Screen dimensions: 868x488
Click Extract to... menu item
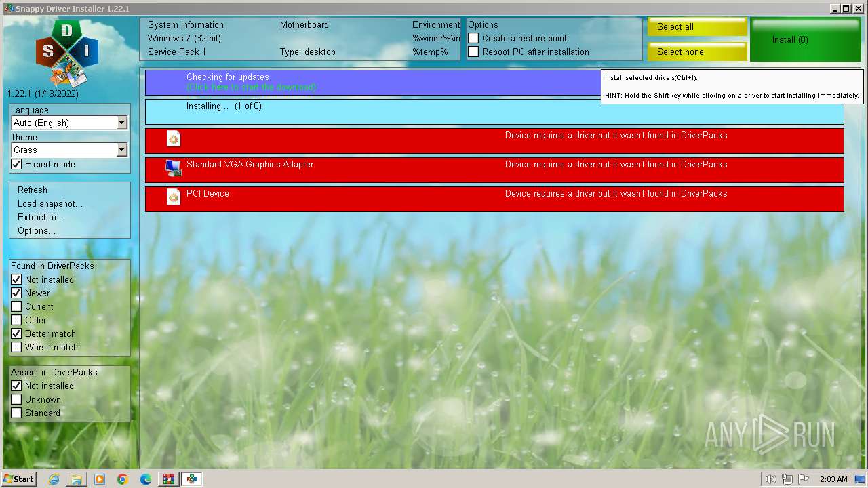[x=41, y=218]
